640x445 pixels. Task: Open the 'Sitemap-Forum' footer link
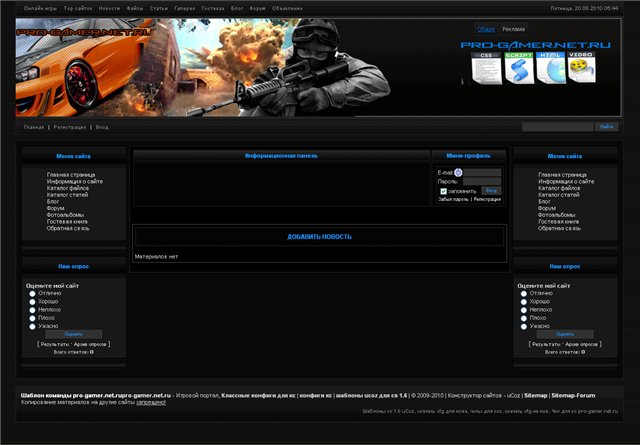point(573,396)
